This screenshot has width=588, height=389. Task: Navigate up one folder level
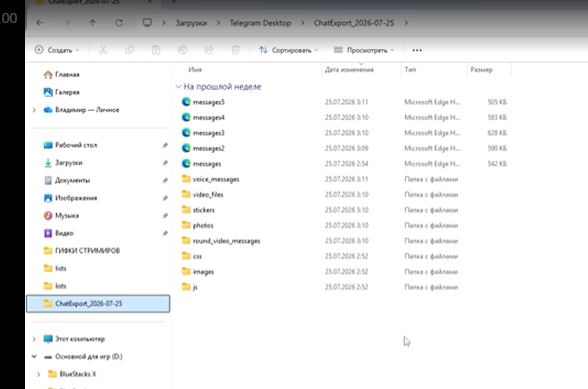point(93,23)
